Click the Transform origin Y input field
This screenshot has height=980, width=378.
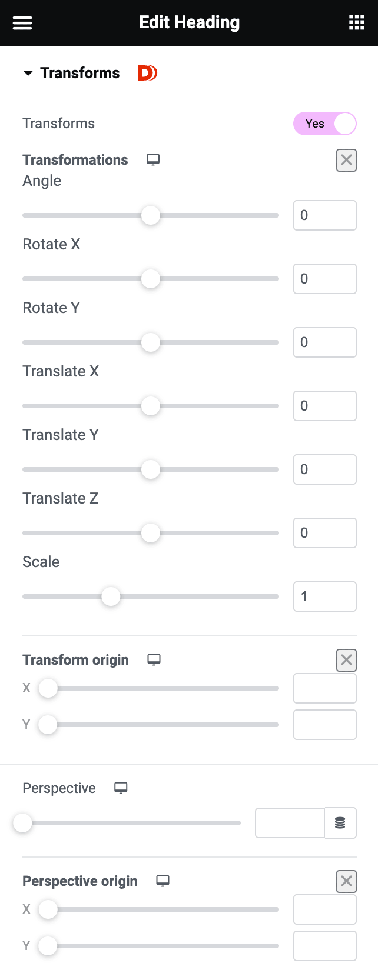pos(325,725)
